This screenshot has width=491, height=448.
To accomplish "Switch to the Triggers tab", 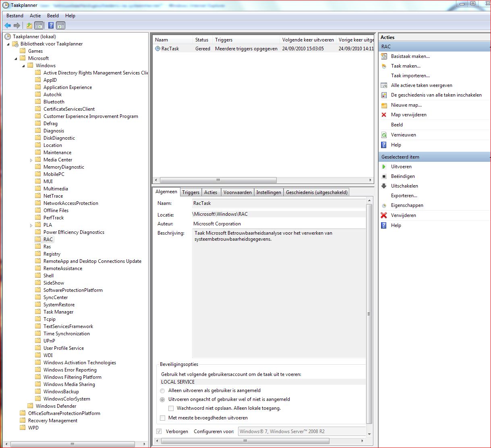I will 191,192.
